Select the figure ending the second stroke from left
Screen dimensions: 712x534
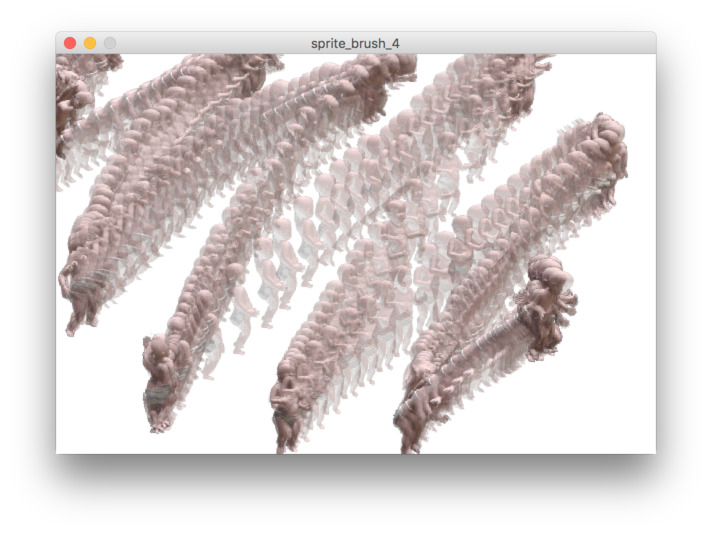[162, 385]
